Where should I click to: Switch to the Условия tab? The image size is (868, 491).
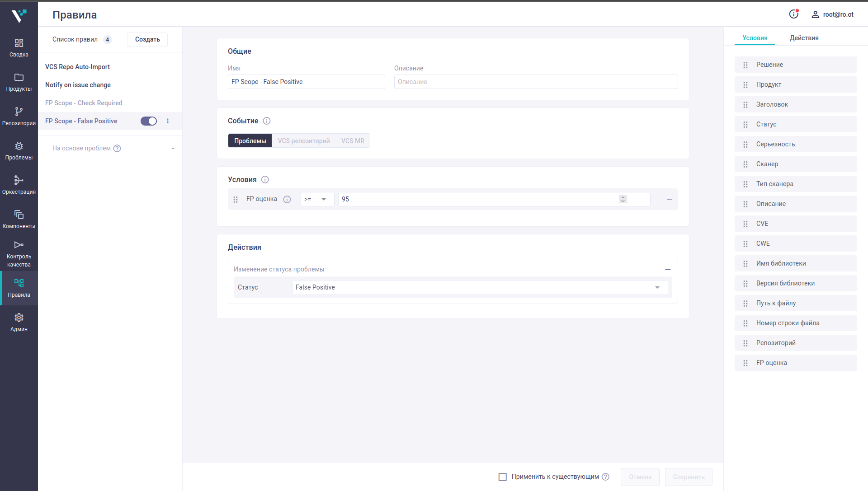[755, 38]
